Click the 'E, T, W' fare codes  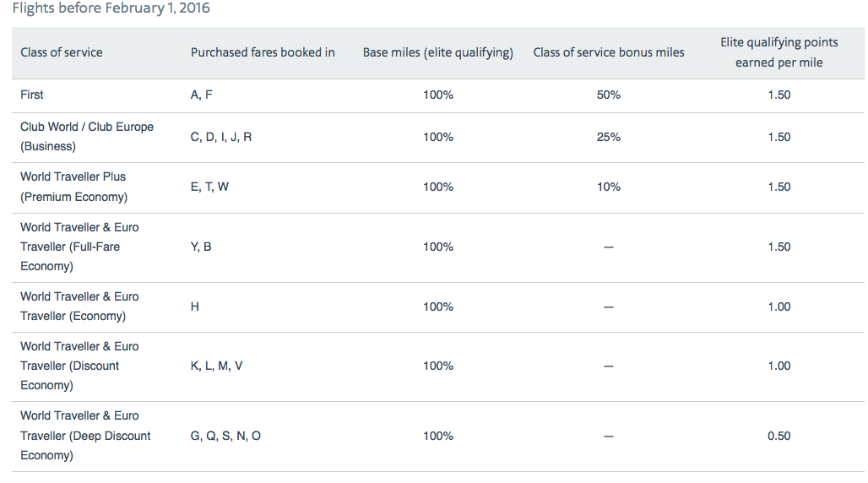point(209,187)
